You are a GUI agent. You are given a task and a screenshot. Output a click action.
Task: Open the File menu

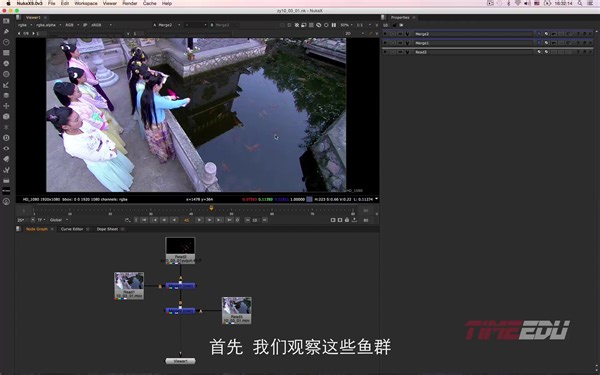coord(52,3)
